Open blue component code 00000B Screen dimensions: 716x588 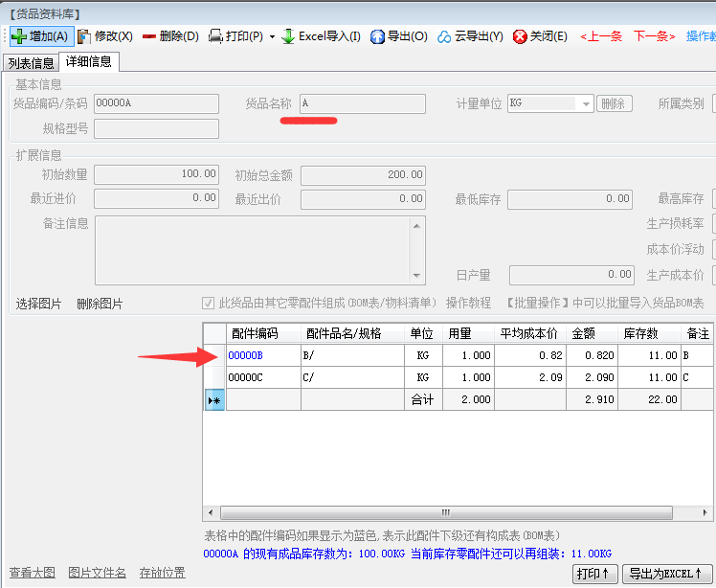point(245,355)
